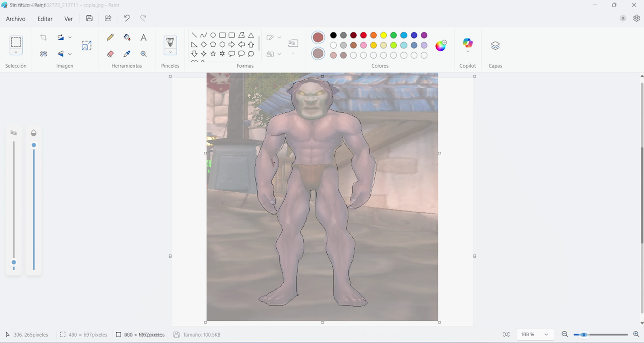The width and height of the screenshot is (644, 343).
Task: Expand the Selection options dropdown
Action: (x=16, y=52)
